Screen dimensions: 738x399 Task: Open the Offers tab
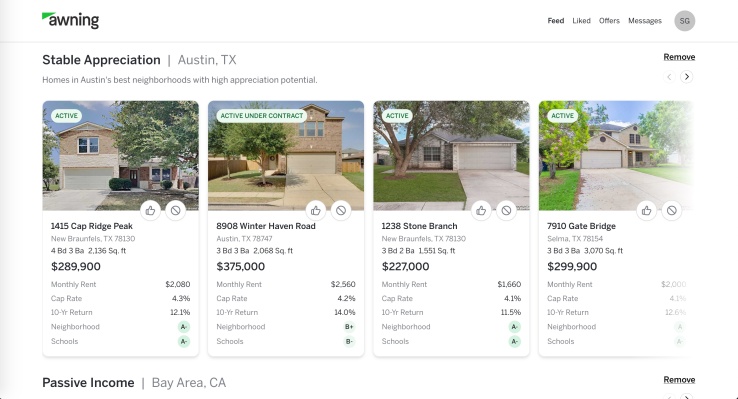click(x=609, y=21)
